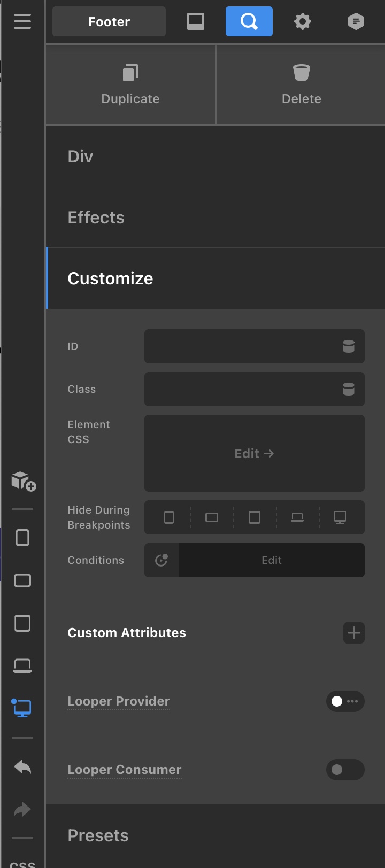Viewport: 385px width, 868px height.
Task: Open the layout panel icon
Action: (x=196, y=21)
